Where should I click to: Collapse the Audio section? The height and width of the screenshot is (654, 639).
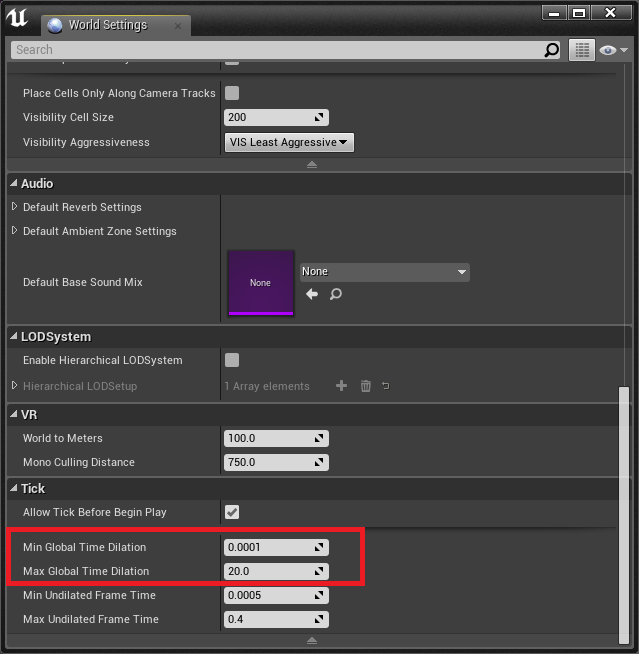coord(14,183)
